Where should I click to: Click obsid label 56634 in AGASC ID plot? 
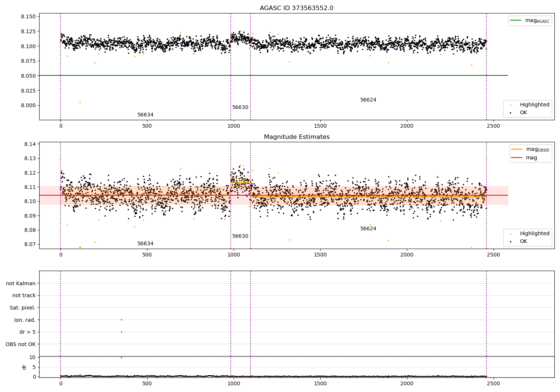[145, 115]
